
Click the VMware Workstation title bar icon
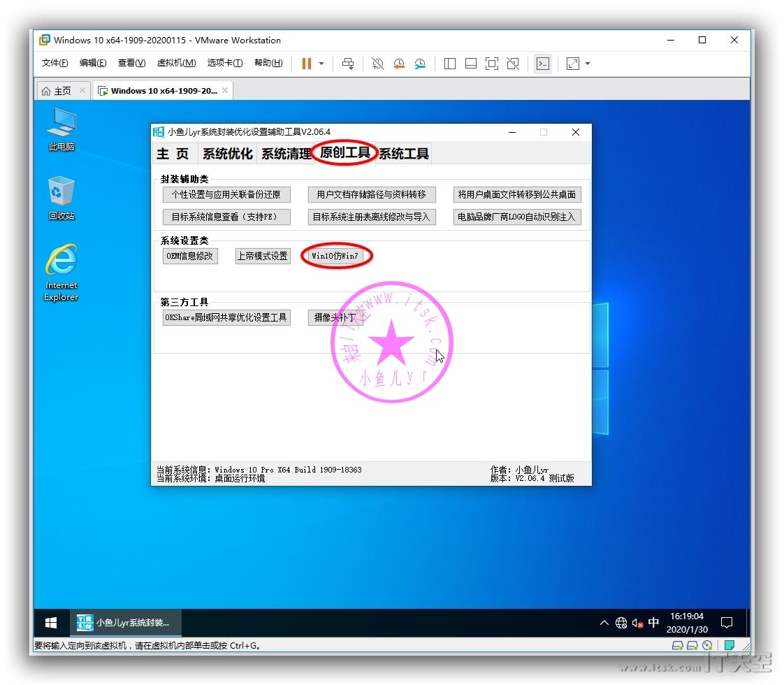[45, 40]
